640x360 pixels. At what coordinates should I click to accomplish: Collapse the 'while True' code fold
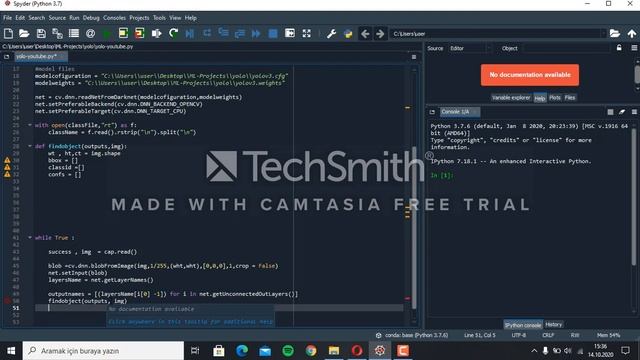pyautogui.click(x=29, y=238)
